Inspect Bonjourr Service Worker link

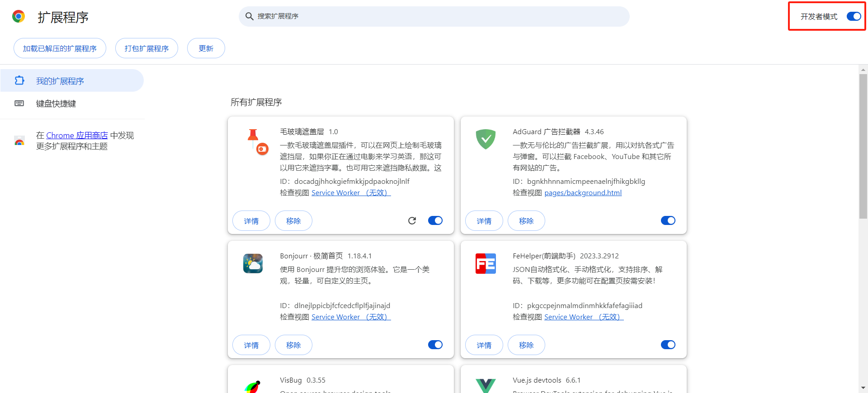tap(351, 317)
